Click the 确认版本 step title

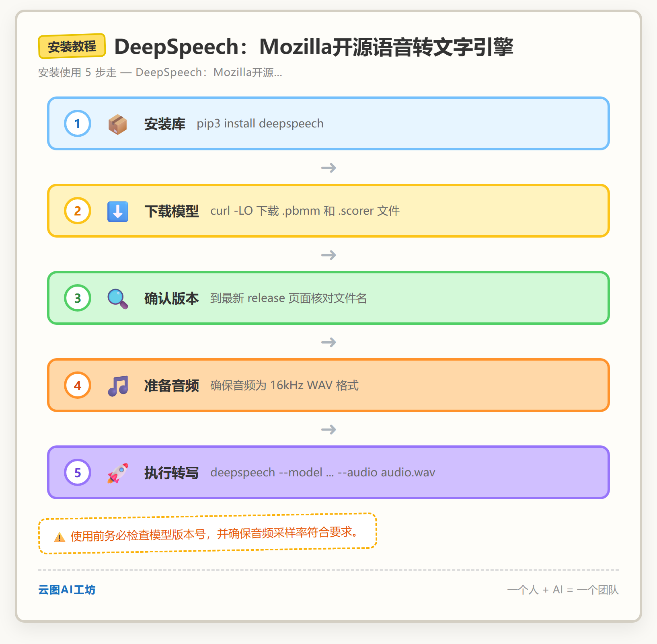[x=172, y=298]
